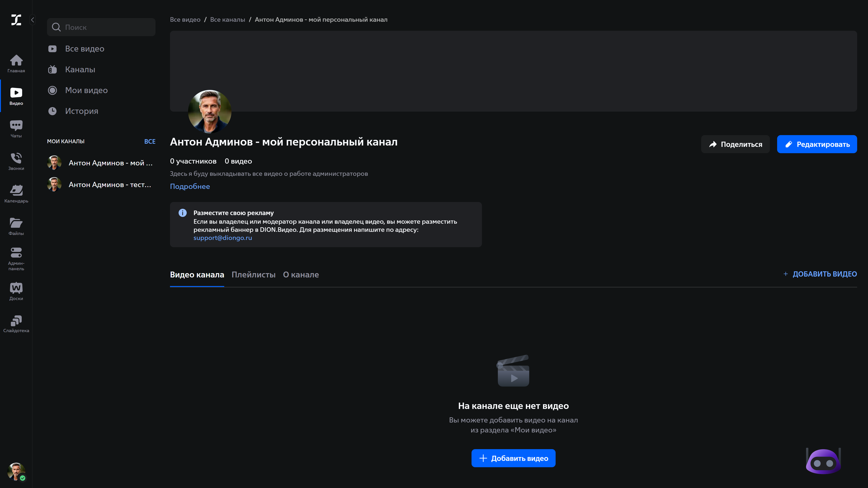Open the support@diongo.ru email link
The height and width of the screenshot is (488, 868).
tap(222, 238)
